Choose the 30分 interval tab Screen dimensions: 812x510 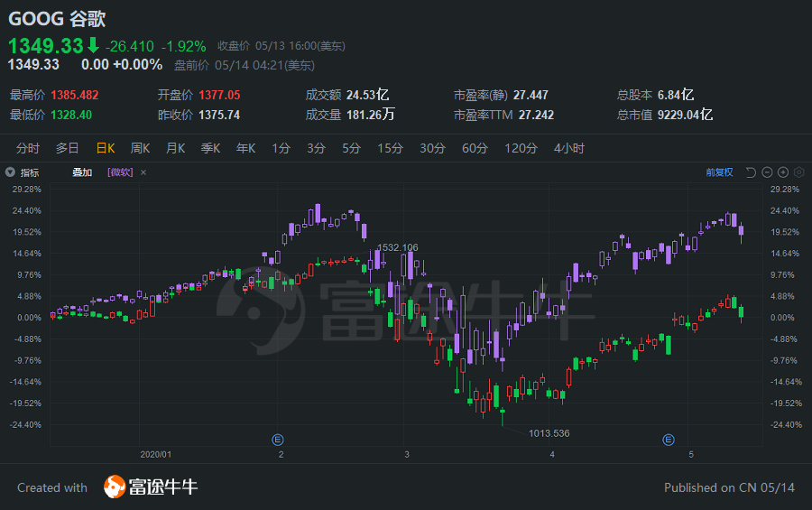click(432, 148)
